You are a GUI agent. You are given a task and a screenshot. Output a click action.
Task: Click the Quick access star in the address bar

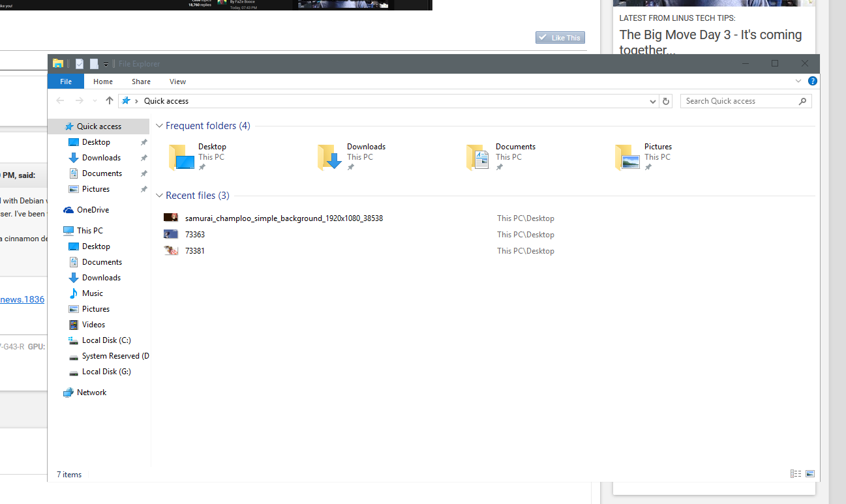pyautogui.click(x=127, y=100)
